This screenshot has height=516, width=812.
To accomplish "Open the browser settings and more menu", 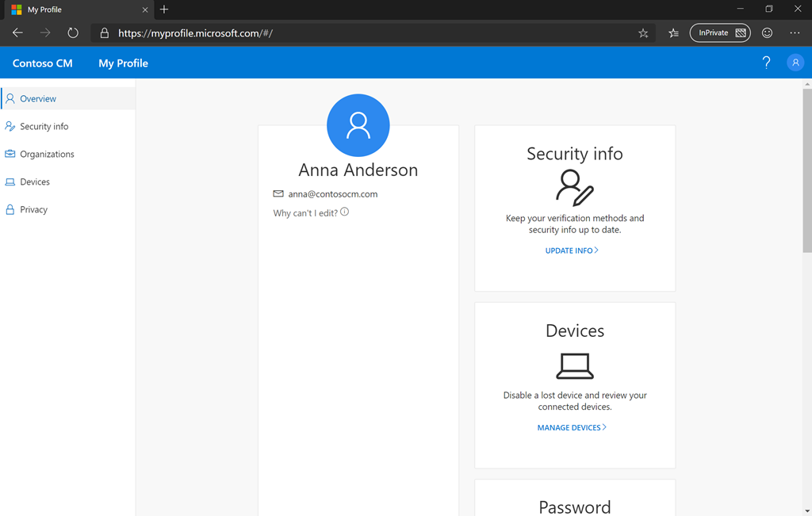I will (795, 33).
